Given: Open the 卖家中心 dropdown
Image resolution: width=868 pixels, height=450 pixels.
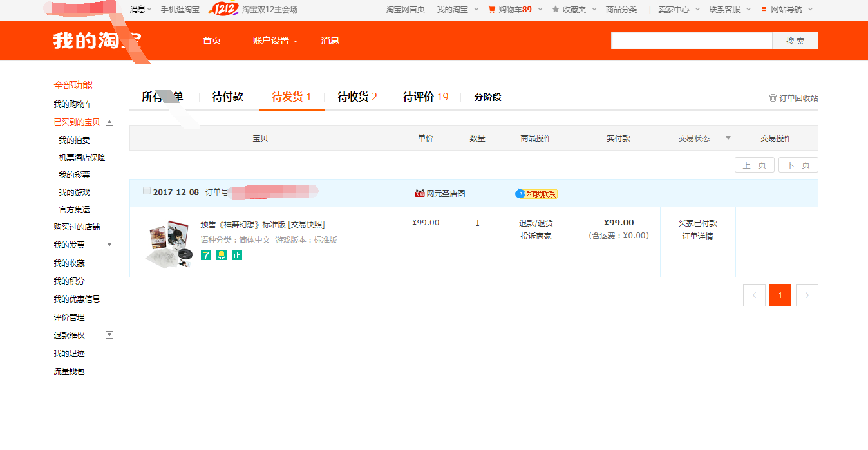Looking at the screenshot, I should [x=697, y=10].
